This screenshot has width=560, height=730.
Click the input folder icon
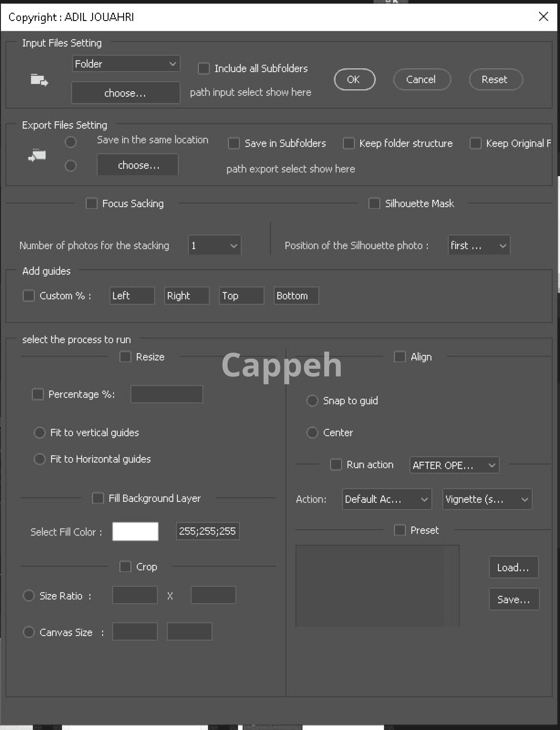[x=39, y=80]
